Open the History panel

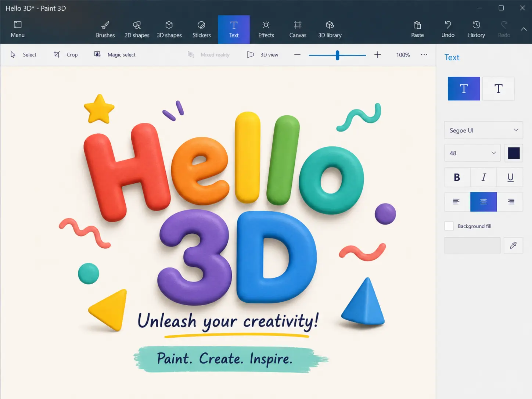pos(477,29)
